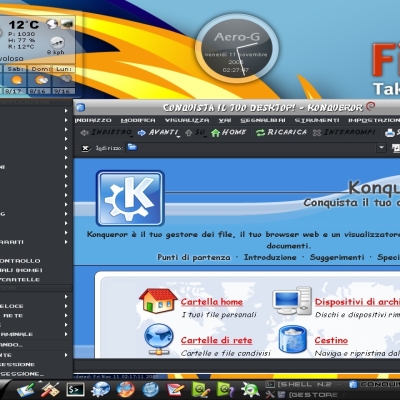Image resolution: width=400 pixels, height=400 pixels.
Task: Open the Cestino link
Action: pyautogui.click(x=331, y=340)
